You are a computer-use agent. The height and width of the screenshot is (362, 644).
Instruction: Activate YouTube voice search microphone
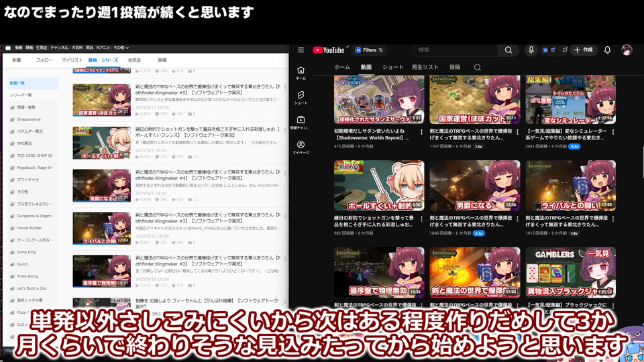(x=531, y=50)
